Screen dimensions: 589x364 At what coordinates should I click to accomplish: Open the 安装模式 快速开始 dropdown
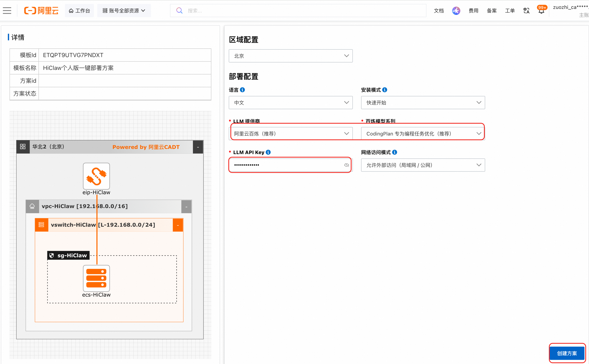[423, 103]
